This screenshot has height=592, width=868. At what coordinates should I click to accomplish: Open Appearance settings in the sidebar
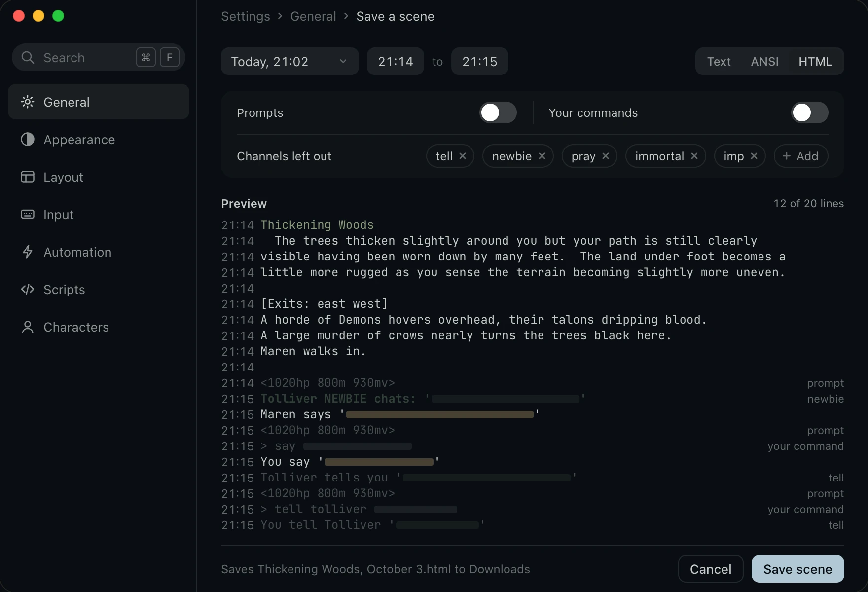click(99, 140)
